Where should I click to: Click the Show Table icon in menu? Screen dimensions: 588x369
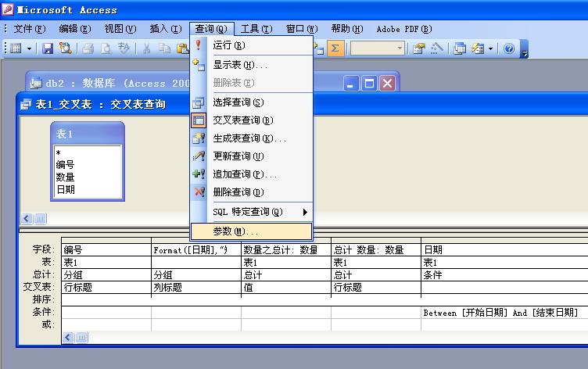point(199,65)
